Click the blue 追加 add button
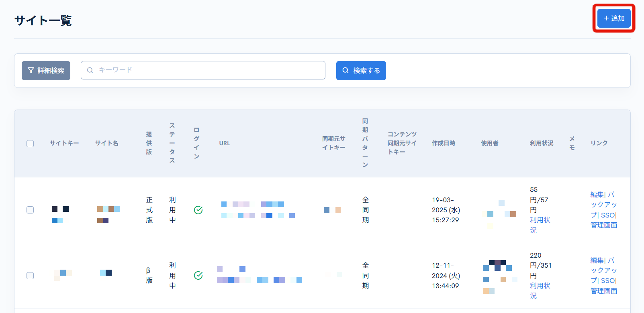644x313 pixels. coord(614,18)
